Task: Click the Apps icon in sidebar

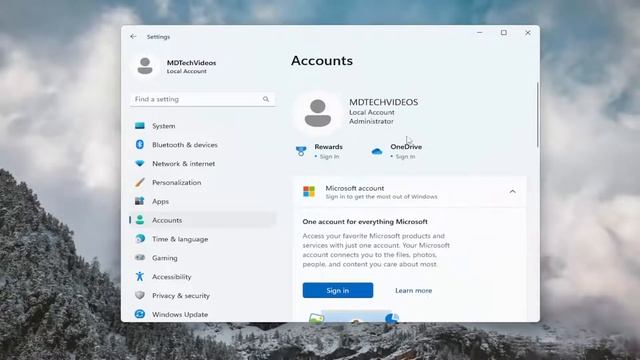Action: click(140, 201)
